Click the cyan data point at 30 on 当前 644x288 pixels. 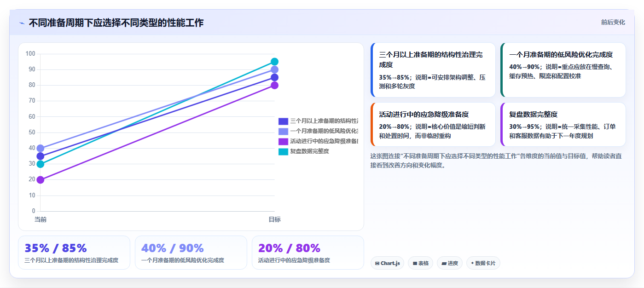click(41, 164)
